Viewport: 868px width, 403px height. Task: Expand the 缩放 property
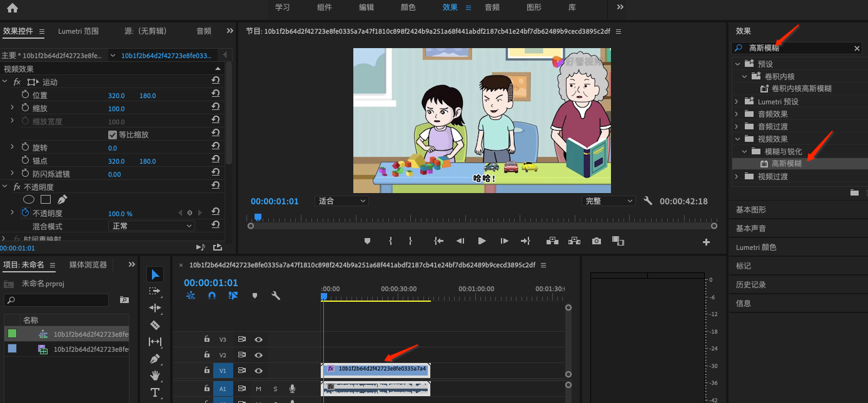tap(12, 108)
